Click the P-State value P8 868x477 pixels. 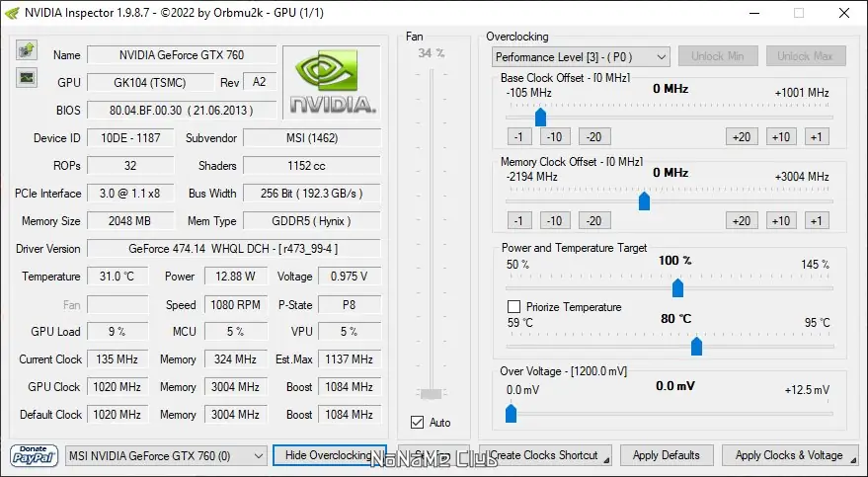point(350,304)
